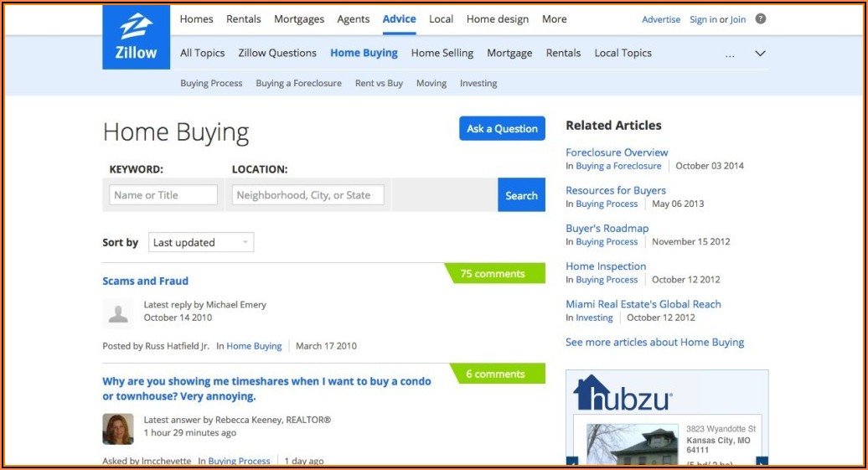Image resolution: width=868 pixels, height=470 pixels.
Task: Open Investing subtopic
Action: point(478,83)
